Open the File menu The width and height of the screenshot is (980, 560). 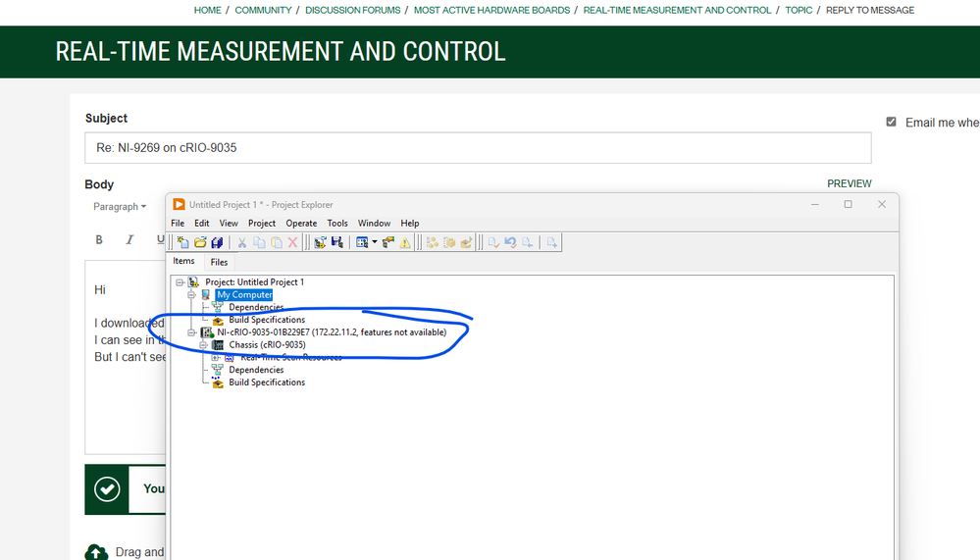[178, 224]
